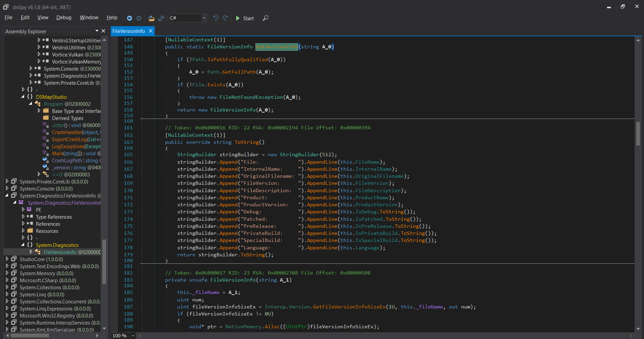This screenshot has height=339, width=644.
Task: Close the Assembly Explorer panel
Action: click(103, 31)
